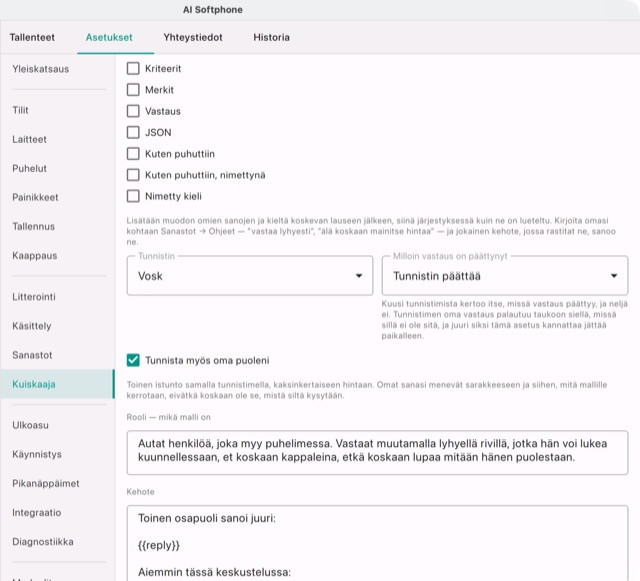Click into the Rooli text field
Image resolution: width=640 pixels, height=581 pixels.
(x=377, y=452)
